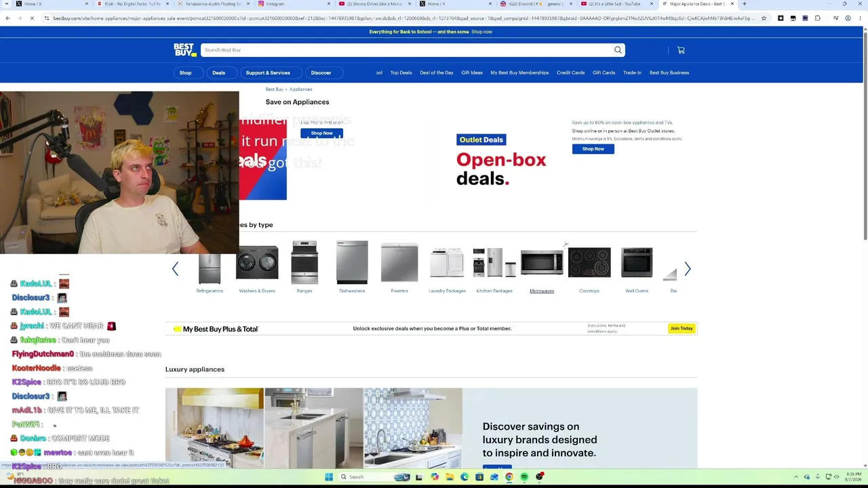Open the Credit Cards link
The height and width of the screenshot is (488, 868).
point(570,73)
